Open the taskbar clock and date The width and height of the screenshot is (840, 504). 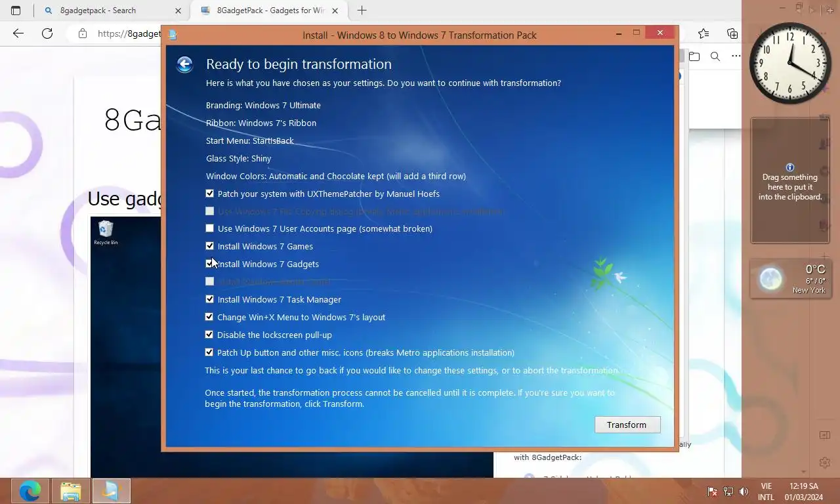(x=803, y=492)
